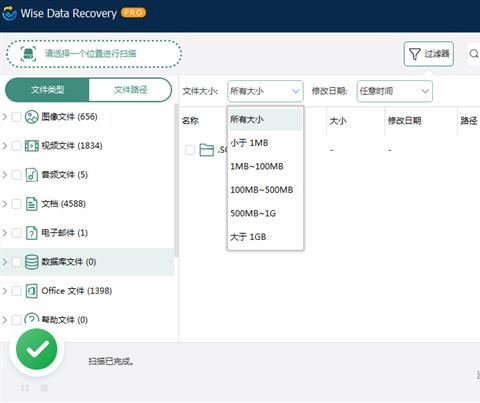The width and height of the screenshot is (480, 403).
Task: Expand the 数据库文件 tree node
Action: (x=5, y=262)
